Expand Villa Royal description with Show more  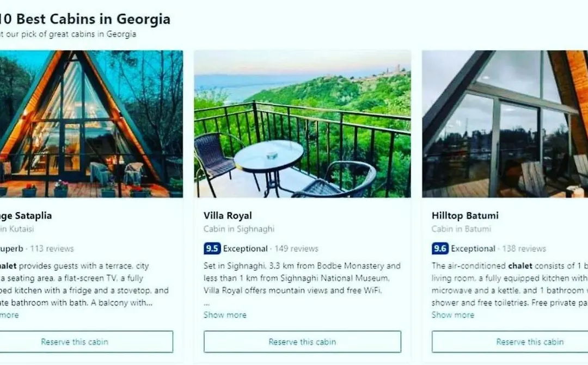pyautogui.click(x=225, y=315)
